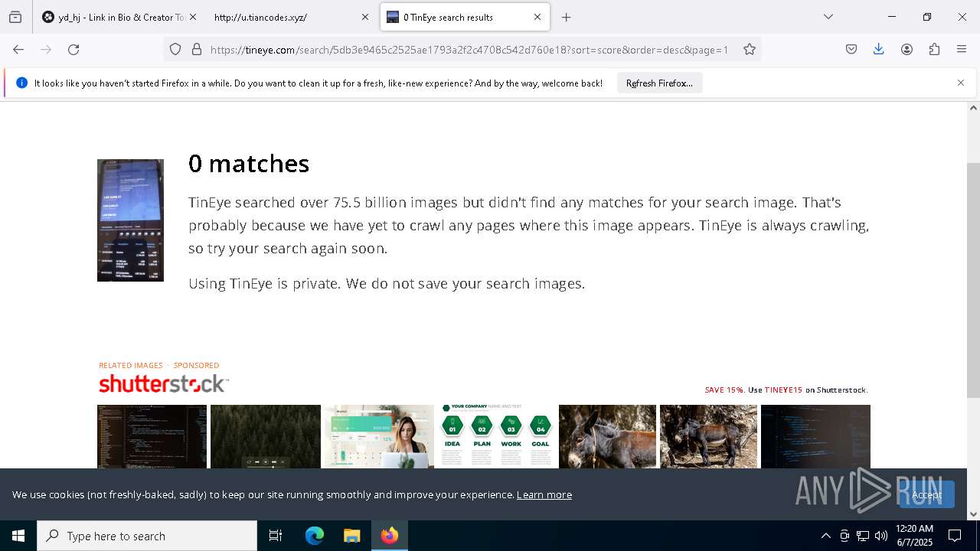
Task: Click the '0 matches' heading
Action: point(249,164)
